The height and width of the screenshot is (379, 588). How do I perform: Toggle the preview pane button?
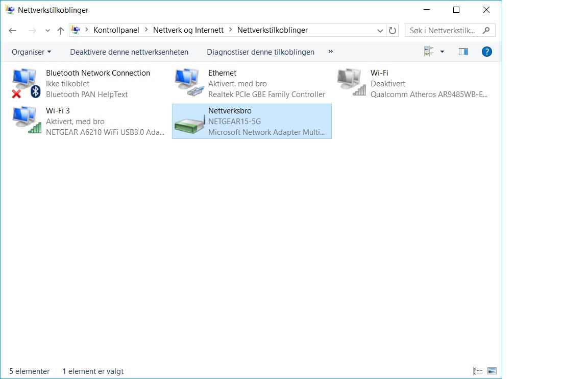[463, 52]
